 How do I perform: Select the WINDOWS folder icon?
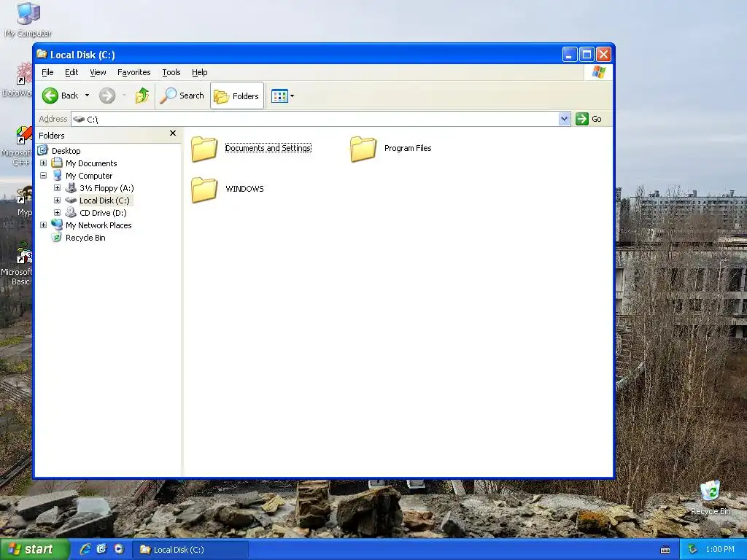[204, 190]
